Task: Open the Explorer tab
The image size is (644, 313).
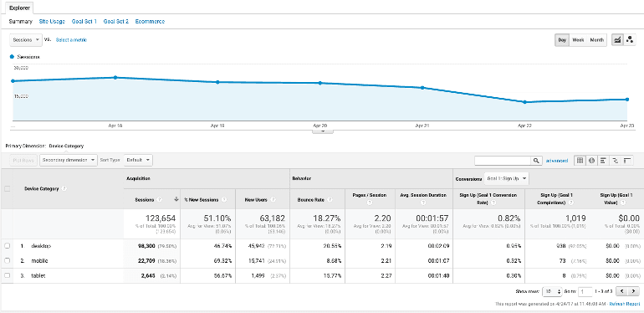Action: [x=19, y=8]
